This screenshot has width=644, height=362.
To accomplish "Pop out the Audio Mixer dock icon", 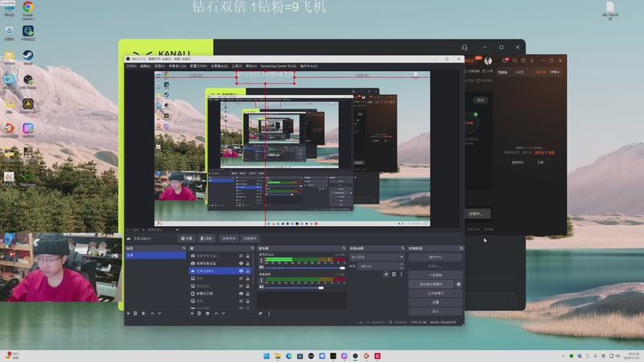I will [x=344, y=249].
